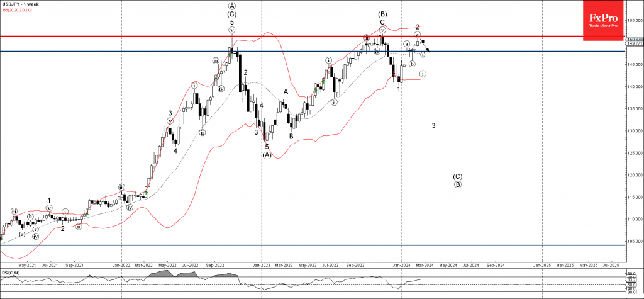This screenshot has width=644, height=299.
Task: Click the May-2023 date label
Action: click(308, 265)
